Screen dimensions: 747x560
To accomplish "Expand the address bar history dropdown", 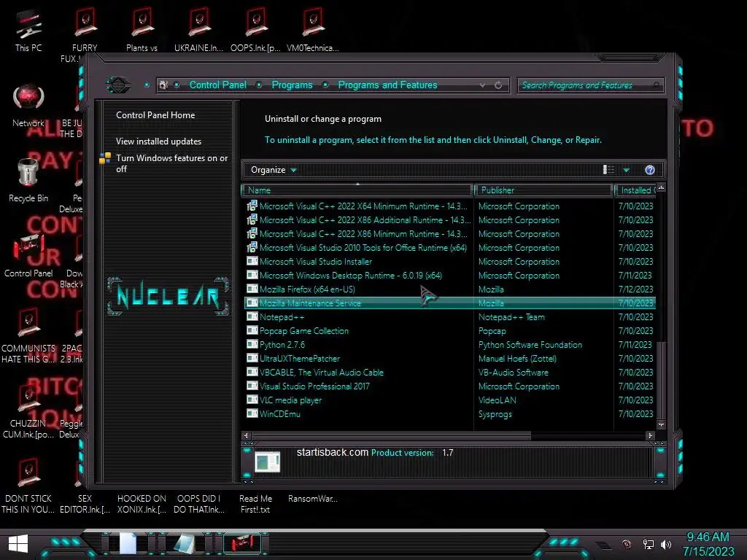I will pyautogui.click(x=483, y=85).
